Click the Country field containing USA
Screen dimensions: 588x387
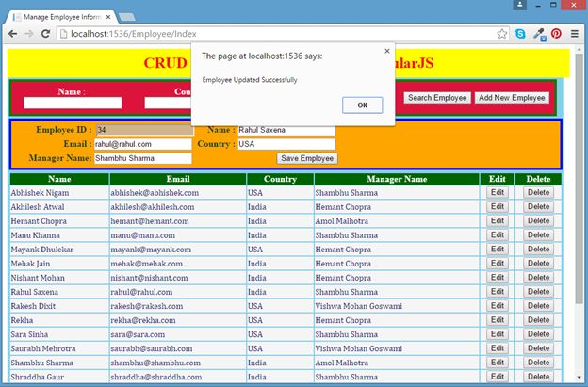(286, 144)
